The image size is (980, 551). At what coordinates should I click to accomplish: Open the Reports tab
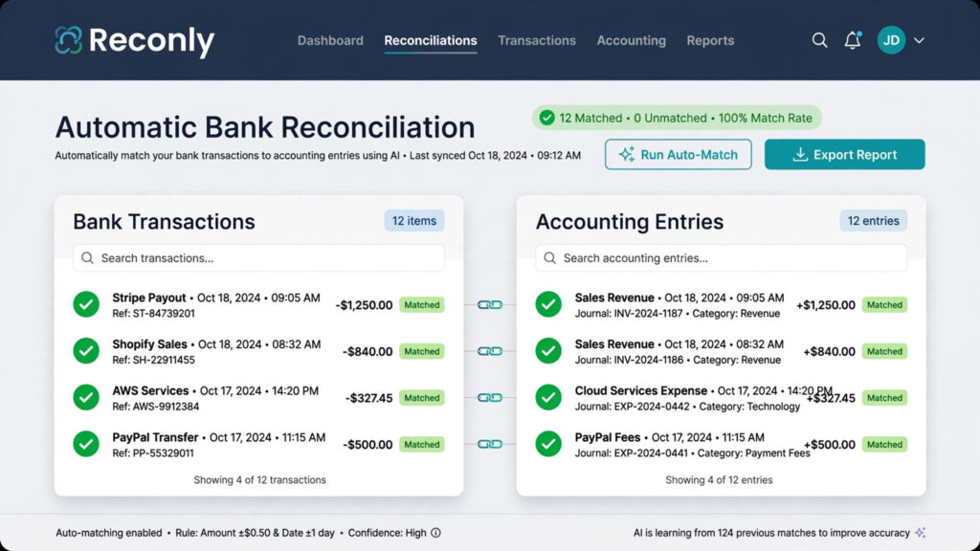pos(710,40)
